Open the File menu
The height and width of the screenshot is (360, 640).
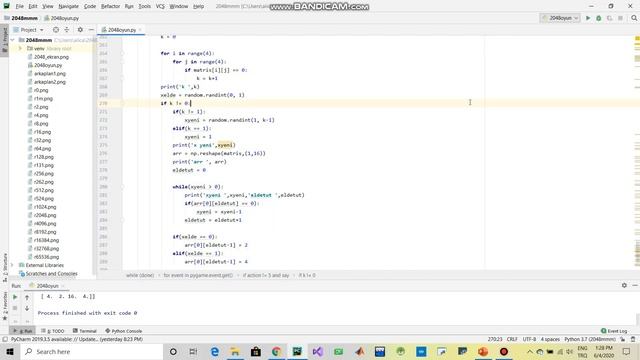click(x=20, y=7)
